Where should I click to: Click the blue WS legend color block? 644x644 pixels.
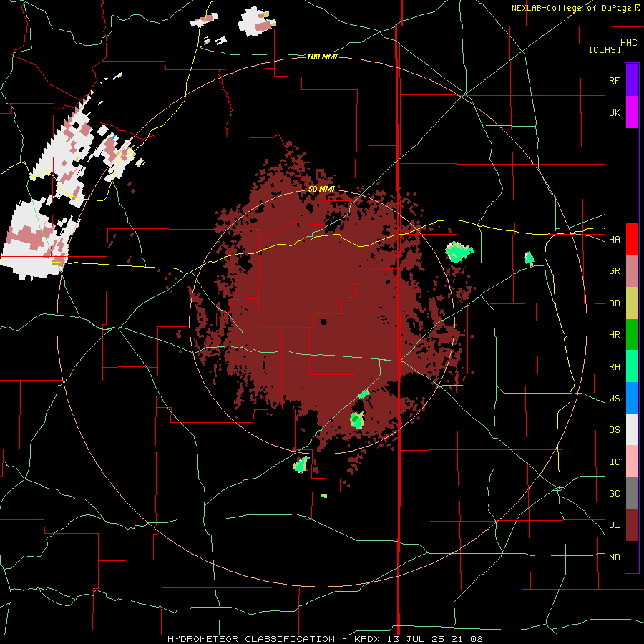(632, 398)
